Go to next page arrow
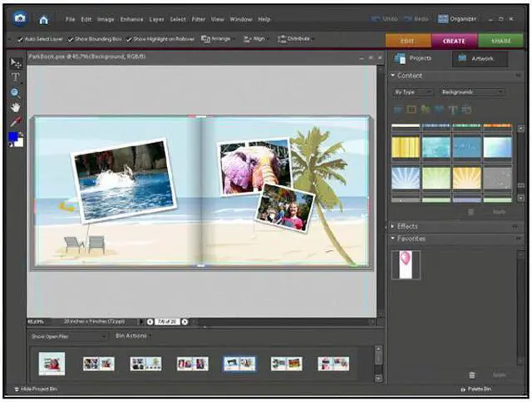This screenshot has width=532, height=402. [185, 321]
